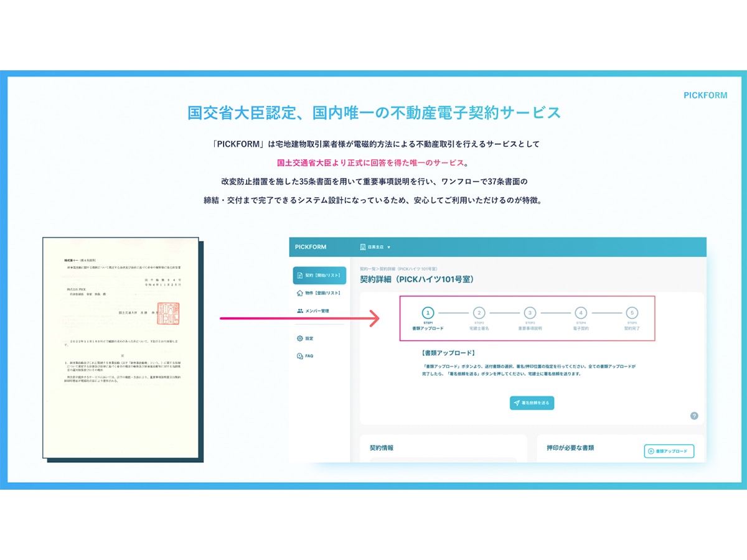The width and height of the screenshot is (747, 560).
Task: Select step 3 重要事項説明 circle
Action: 530,313
